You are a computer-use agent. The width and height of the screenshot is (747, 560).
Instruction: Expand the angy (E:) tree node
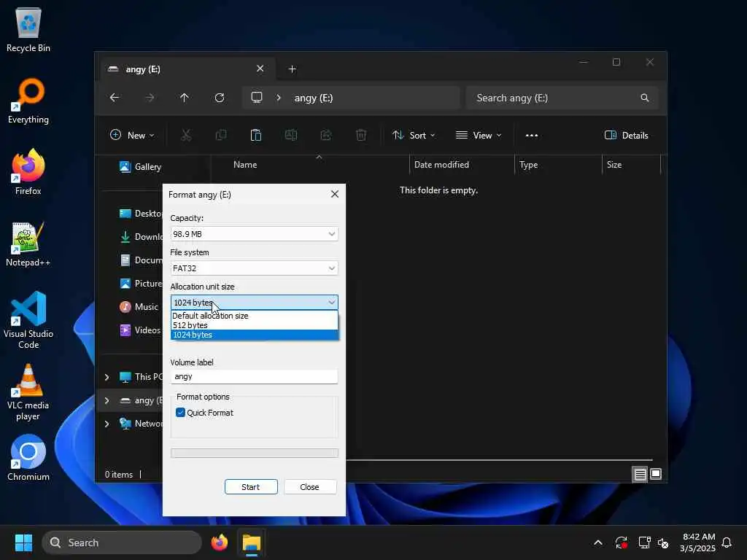coord(107,400)
